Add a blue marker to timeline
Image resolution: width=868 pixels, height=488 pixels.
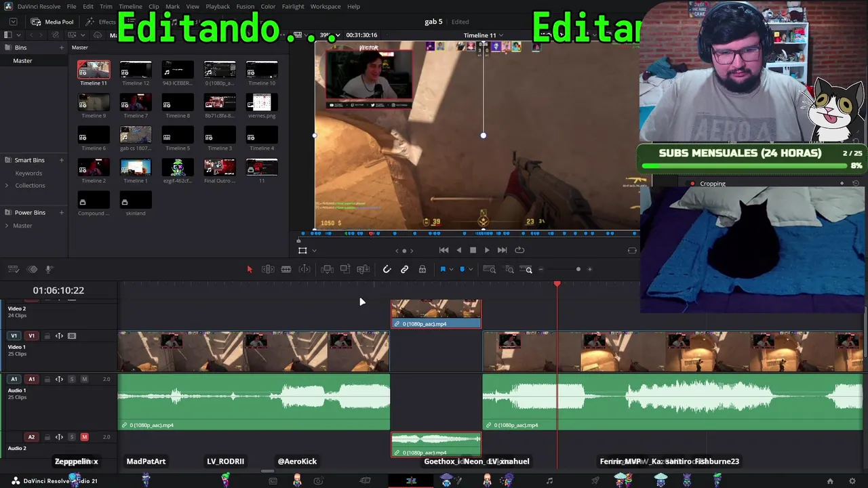point(462,269)
